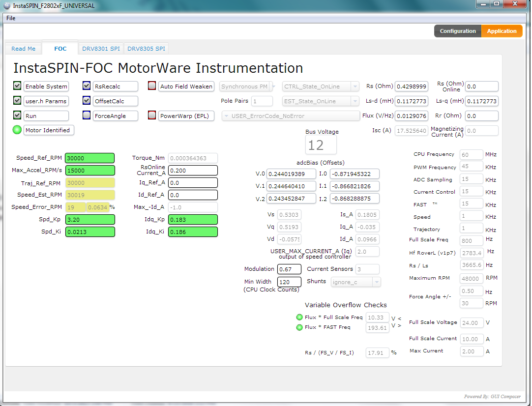Viewport: 532px width, 406px height.
Task: Click the Iq_Ref_A input field
Action: click(x=193, y=182)
